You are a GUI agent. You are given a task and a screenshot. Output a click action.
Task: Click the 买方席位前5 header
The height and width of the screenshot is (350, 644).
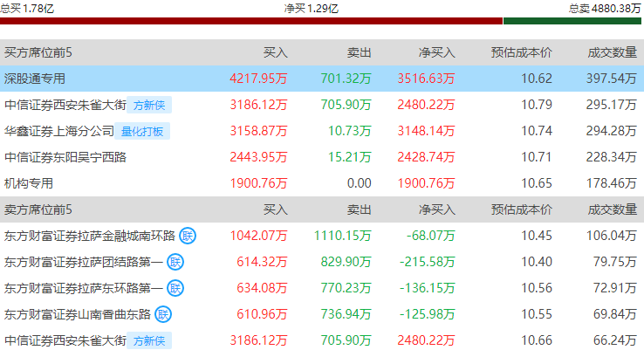pos(38,52)
